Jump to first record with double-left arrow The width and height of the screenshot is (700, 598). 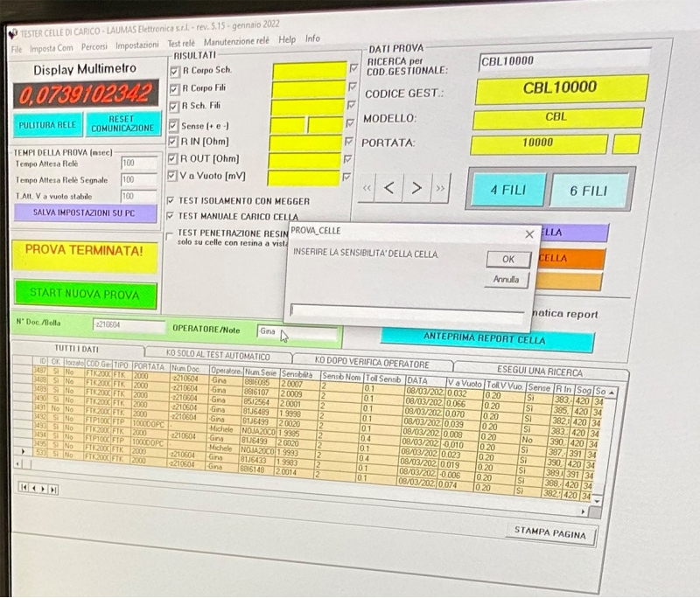367,187
